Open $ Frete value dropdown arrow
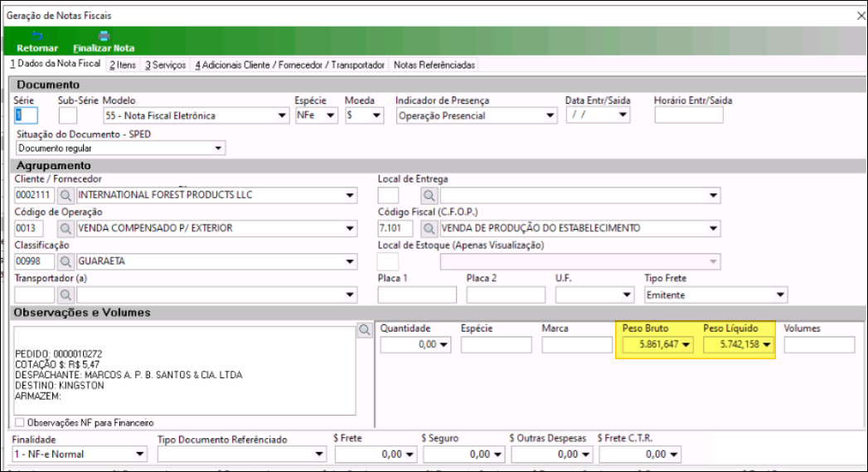 click(x=410, y=455)
